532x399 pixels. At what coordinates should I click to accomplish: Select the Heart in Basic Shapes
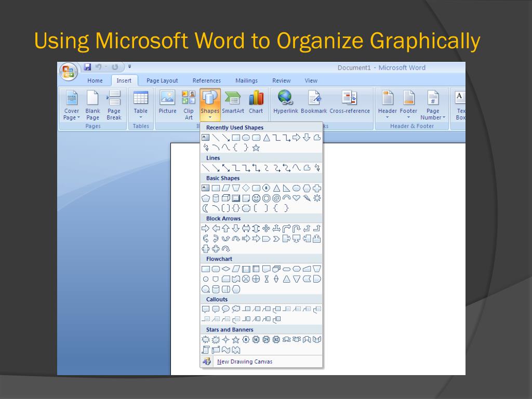click(297, 198)
